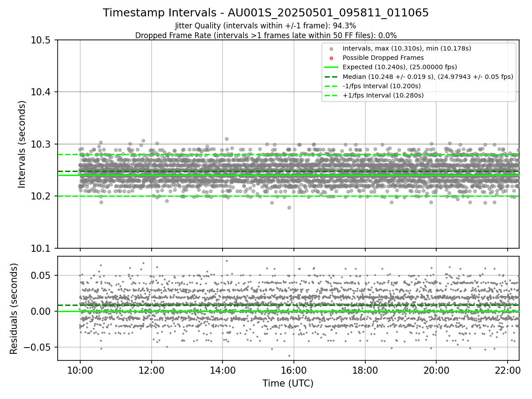Image resolution: width=532 pixels, height=399 pixels.
Task: Click the 20:00 time tick label
Action: coord(436,369)
